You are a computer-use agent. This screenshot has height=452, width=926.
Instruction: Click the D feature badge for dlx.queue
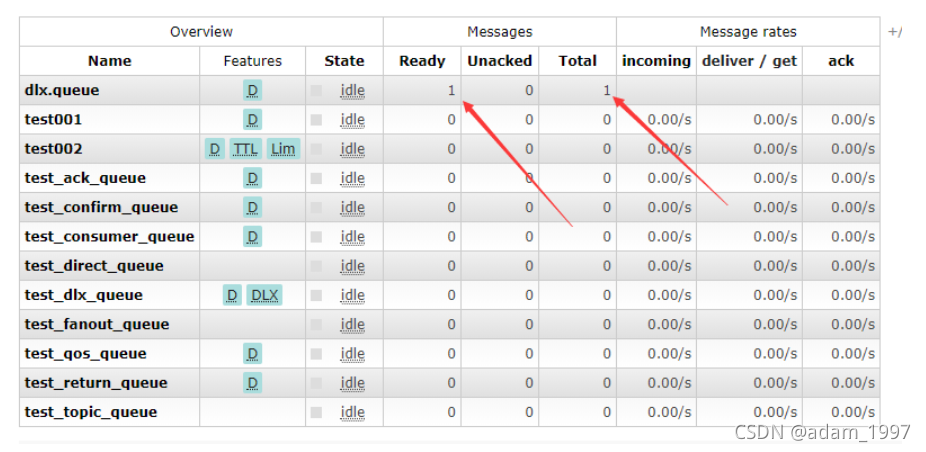point(252,90)
